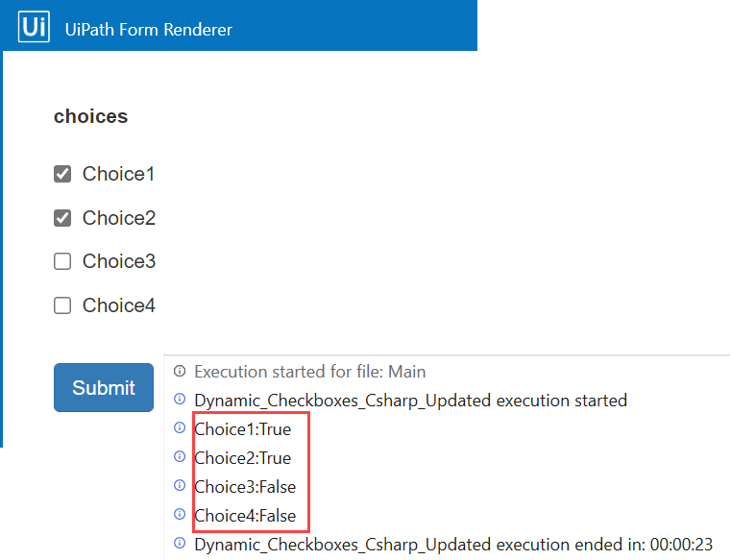Tick the Choice4 checkbox

click(62, 305)
